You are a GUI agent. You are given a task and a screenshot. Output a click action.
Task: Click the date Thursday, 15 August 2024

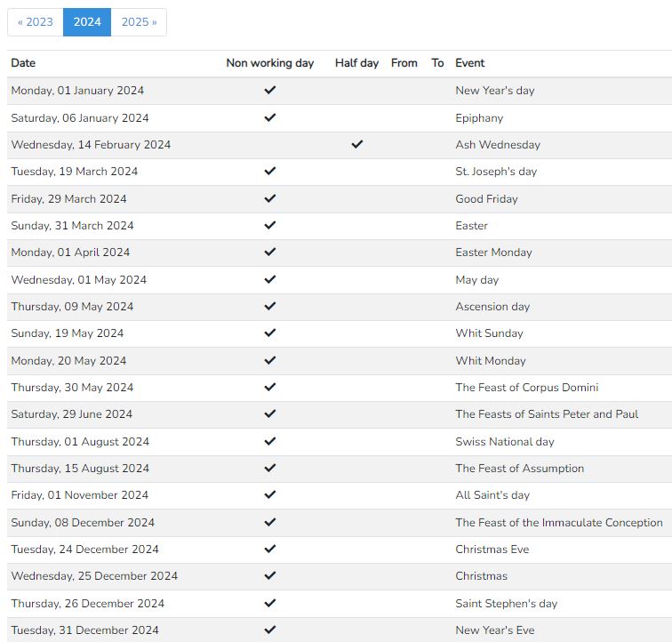point(80,469)
